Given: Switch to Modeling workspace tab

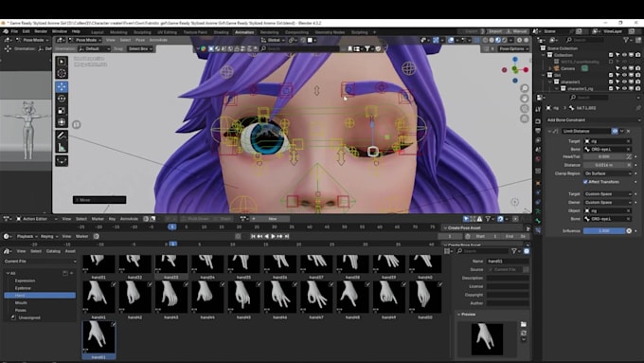Looking at the screenshot, I should (x=118, y=32).
